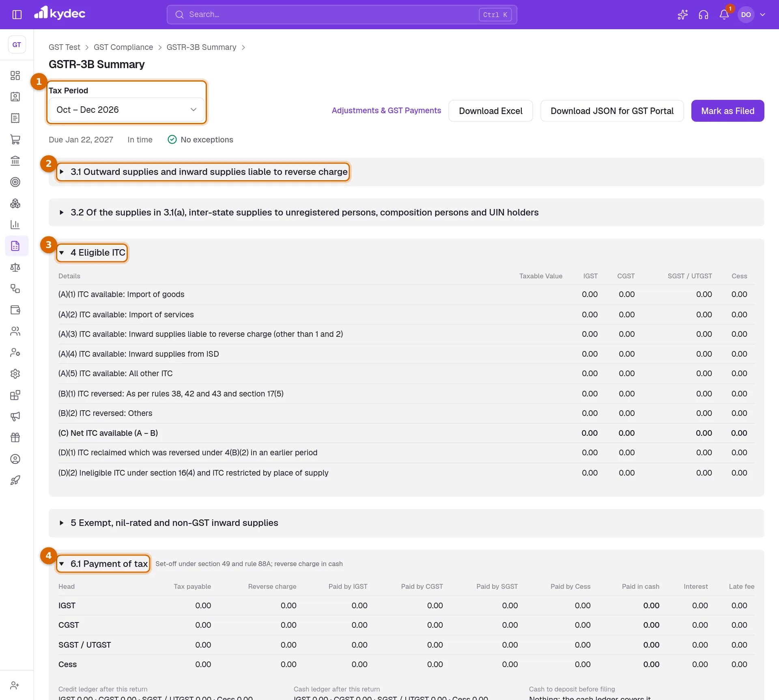Open the megaphone sidebar icon
The width and height of the screenshot is (779, 700).
pos(15,416)
